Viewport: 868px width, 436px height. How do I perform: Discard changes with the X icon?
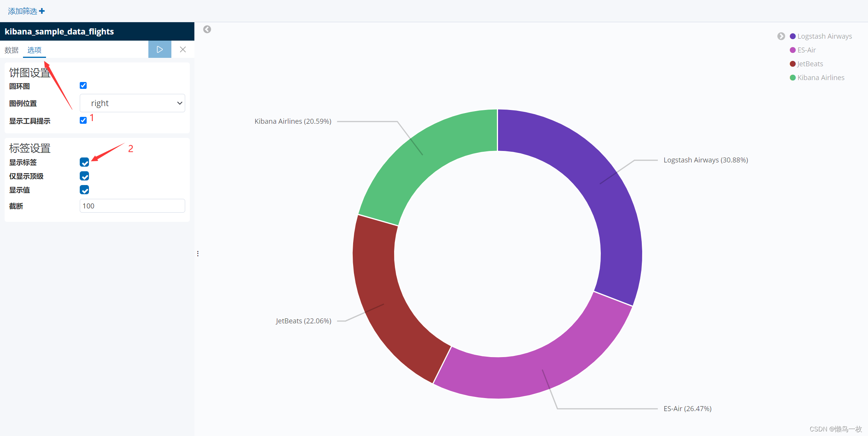pyautogui.click(x=183, y=49)
